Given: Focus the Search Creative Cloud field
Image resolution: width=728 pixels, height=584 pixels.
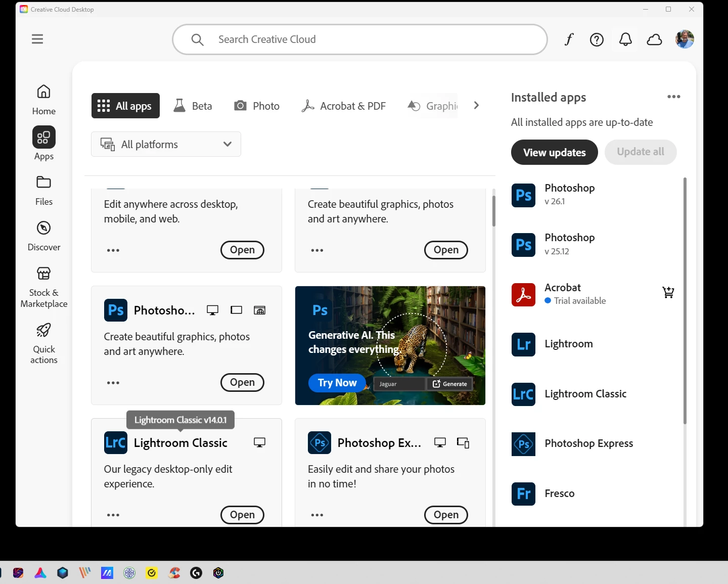Looking at the screenshot, I should (x=360, y=39).
